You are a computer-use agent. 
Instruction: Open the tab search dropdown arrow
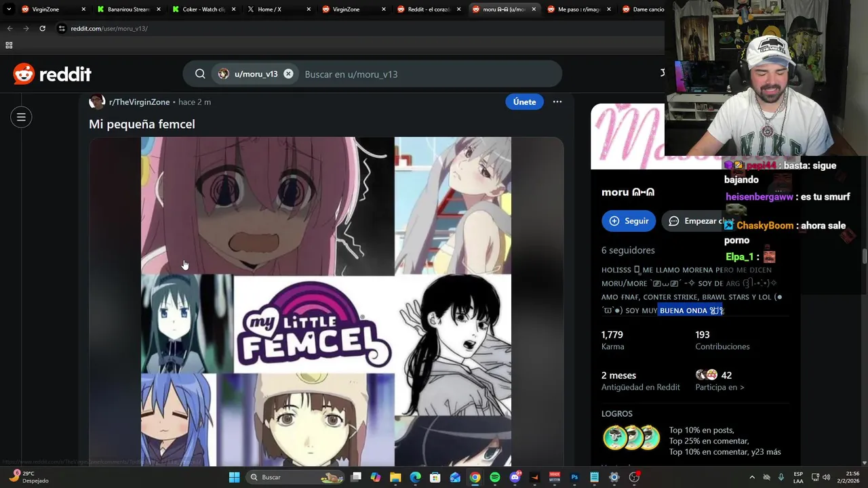click(9, 9)
